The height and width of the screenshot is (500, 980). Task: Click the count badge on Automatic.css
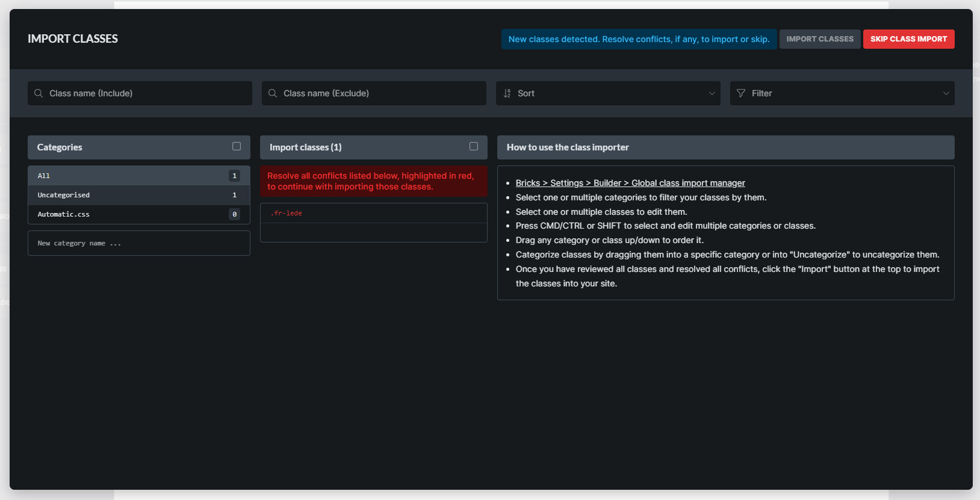(234, 214)
